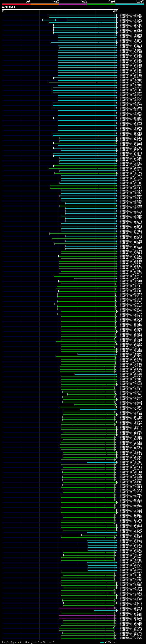The image size is (146, 644).
Task: Select the UniRef100_Q6K3G8 hit label
Action: (131, 291)
